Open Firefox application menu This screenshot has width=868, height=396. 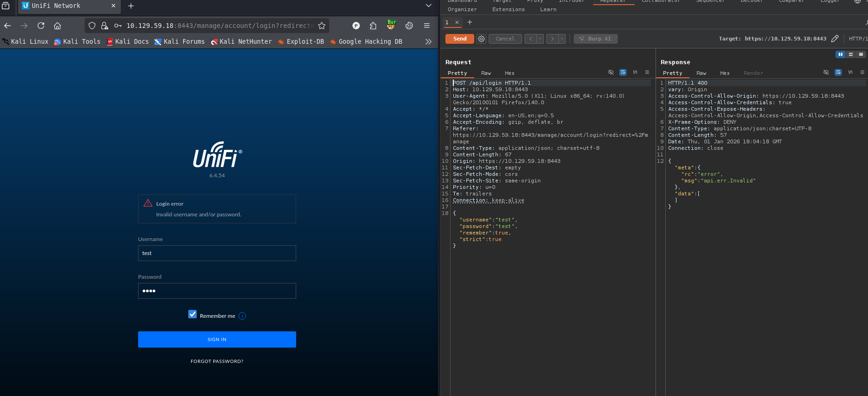427,26
